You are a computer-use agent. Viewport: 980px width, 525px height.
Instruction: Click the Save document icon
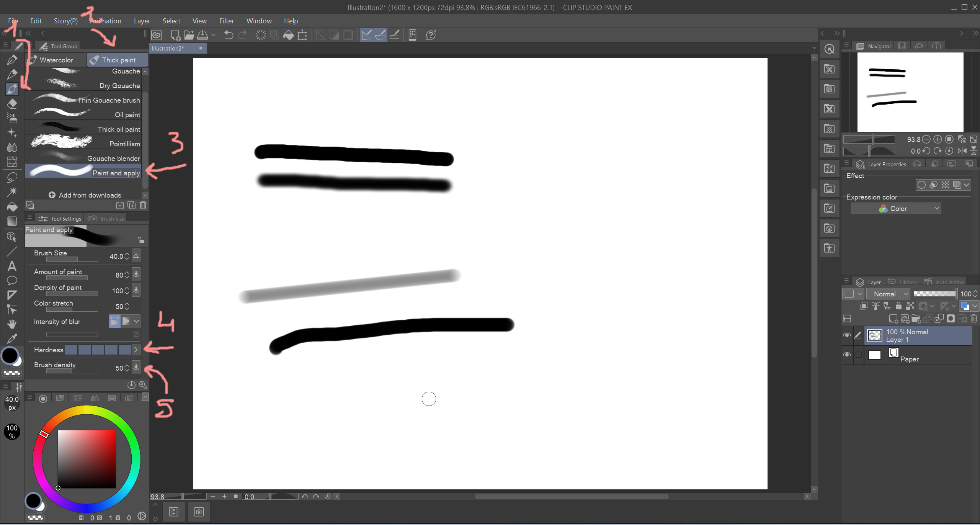(203, 35)
